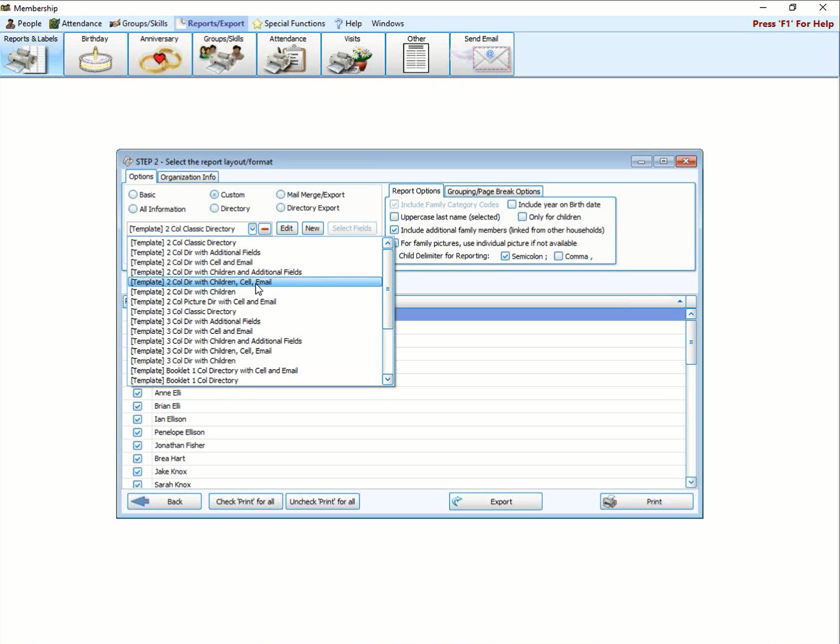
Task: Open the Attendance report icon
Action: 288,59
